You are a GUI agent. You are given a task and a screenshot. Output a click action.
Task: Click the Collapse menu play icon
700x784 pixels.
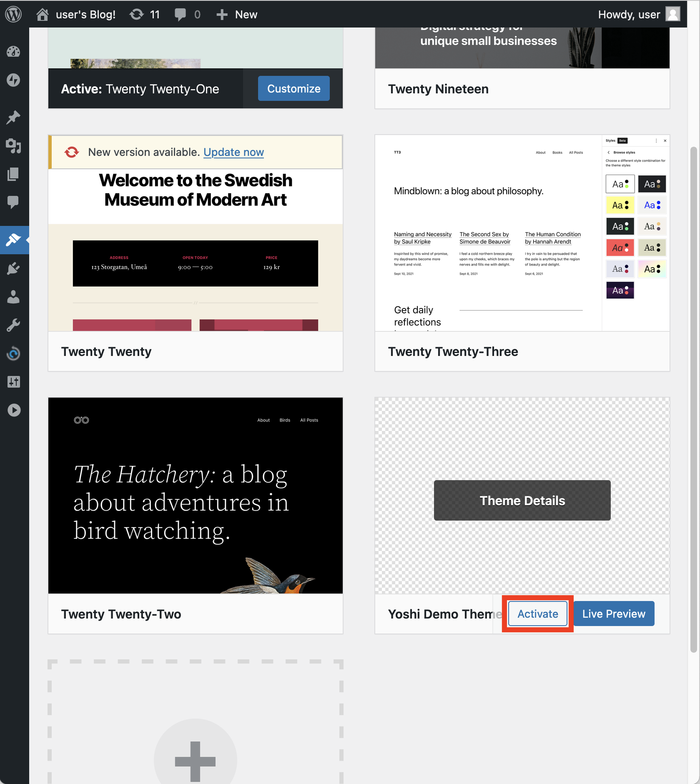[13, 410]
